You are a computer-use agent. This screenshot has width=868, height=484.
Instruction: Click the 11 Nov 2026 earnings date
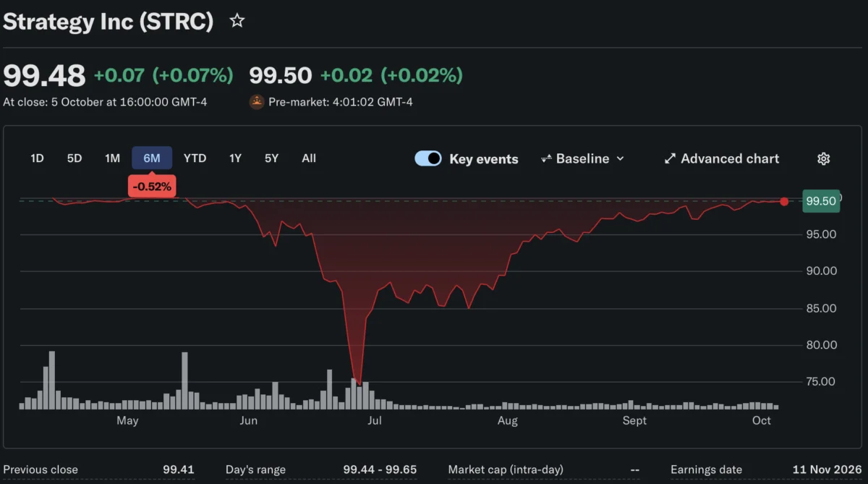827,470
